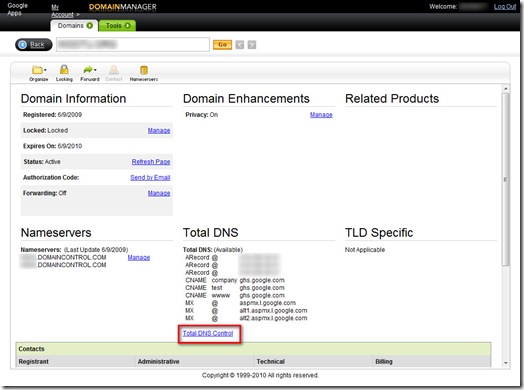
Task: Click the scrollbar up arrow
Action: [x=506, y=89]
